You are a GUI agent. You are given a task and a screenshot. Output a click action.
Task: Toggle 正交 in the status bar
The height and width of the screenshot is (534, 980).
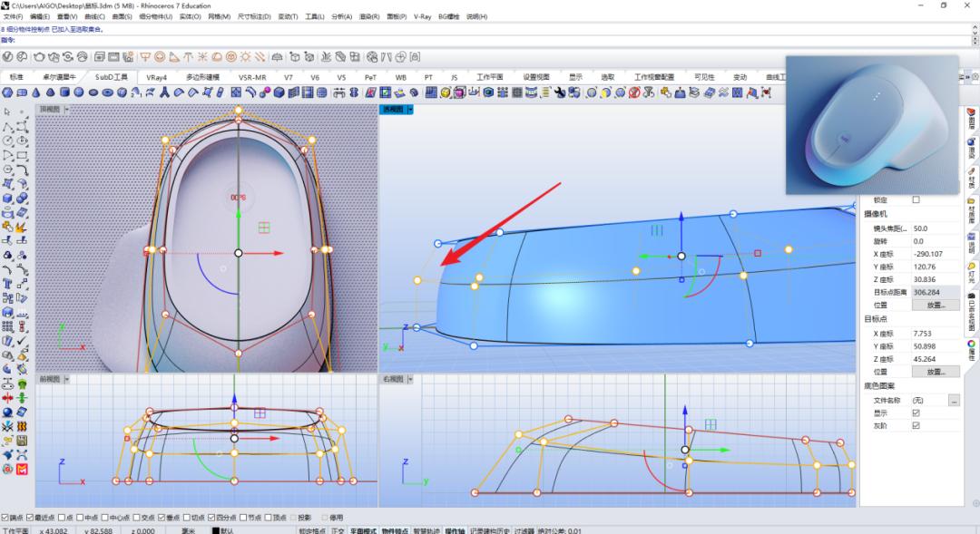338,531
